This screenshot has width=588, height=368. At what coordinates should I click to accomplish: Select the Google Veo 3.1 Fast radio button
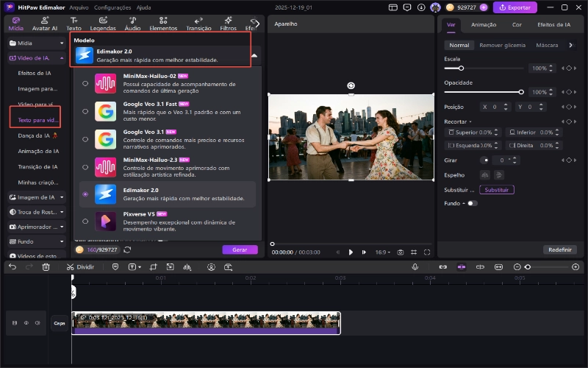pos(86,112)
